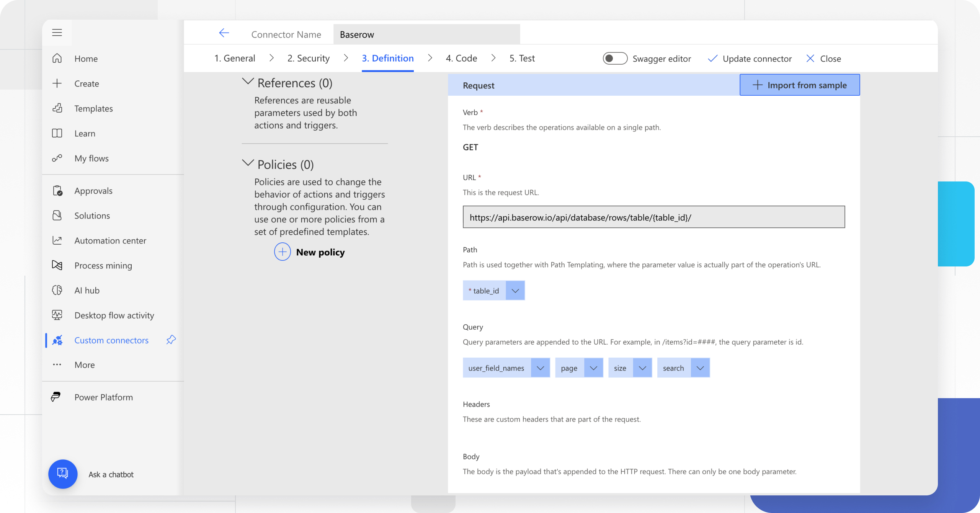980x513 pixels.
Task: Click the AI hub brain icon
Action: 57,290
